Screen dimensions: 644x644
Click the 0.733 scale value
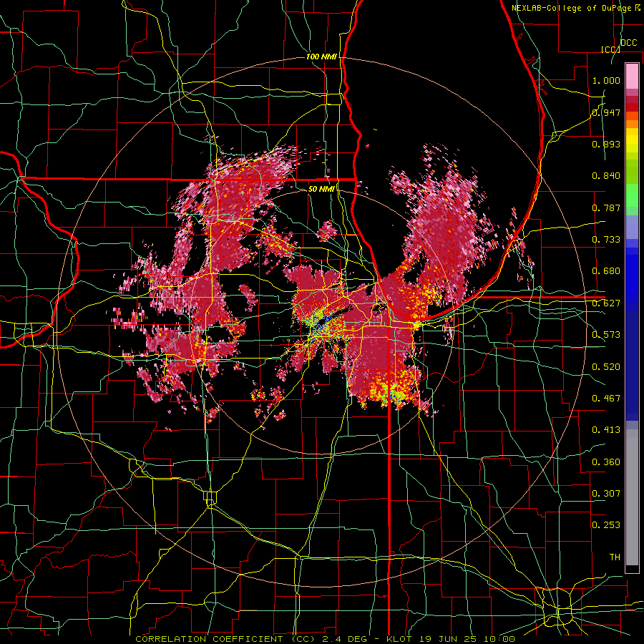(606, 240)
